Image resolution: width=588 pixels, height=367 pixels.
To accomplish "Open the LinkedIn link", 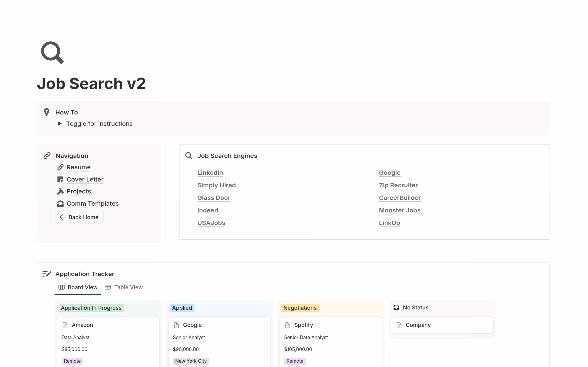I will pyautogui.click(x=210, y=173).
